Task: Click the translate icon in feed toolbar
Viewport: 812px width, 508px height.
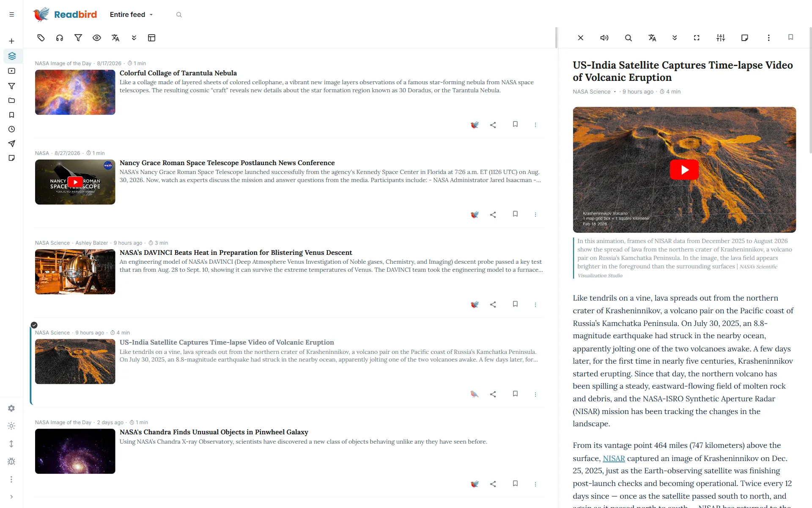Action: click(115, 38)
